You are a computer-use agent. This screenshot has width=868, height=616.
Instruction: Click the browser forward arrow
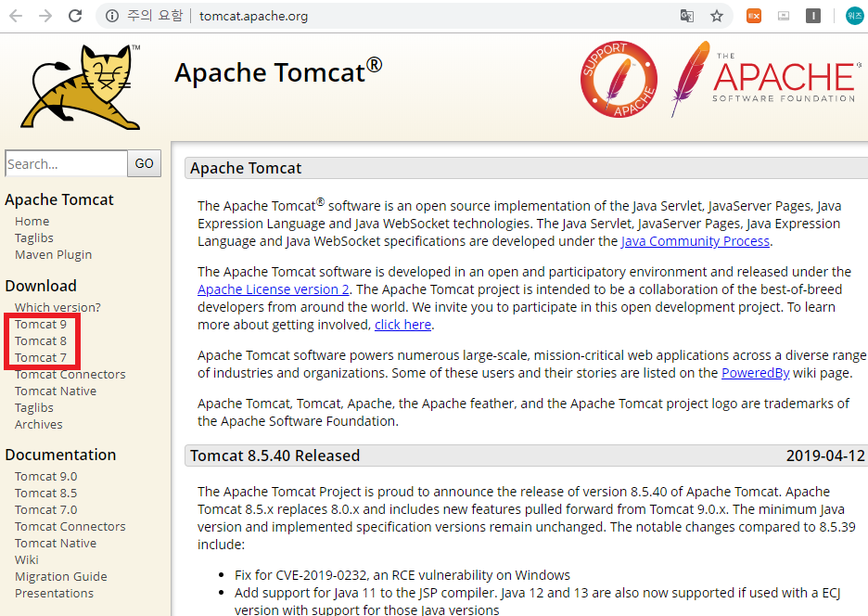45,16
